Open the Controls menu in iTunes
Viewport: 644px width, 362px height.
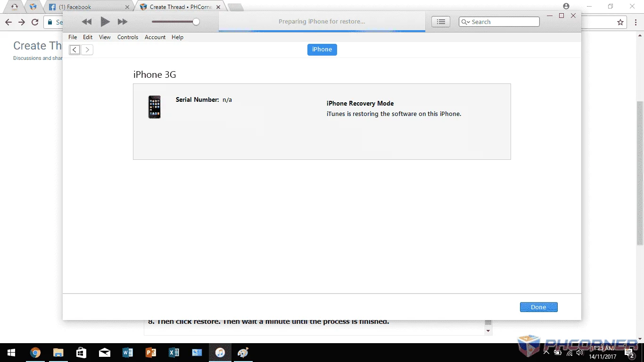(x=128, y=37)
